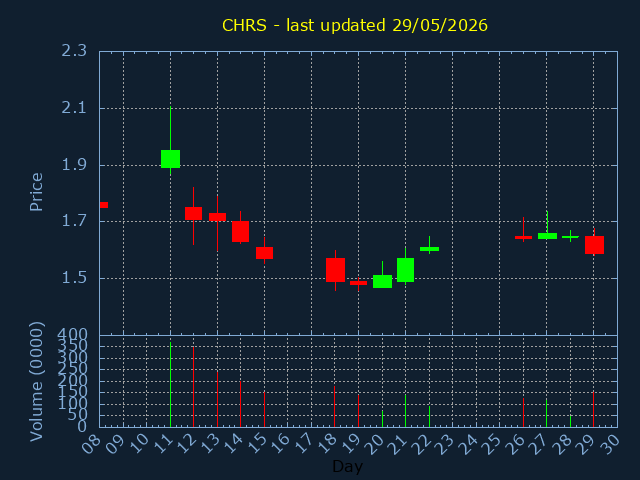Click the 0 volume axis label

click(82, 427)
